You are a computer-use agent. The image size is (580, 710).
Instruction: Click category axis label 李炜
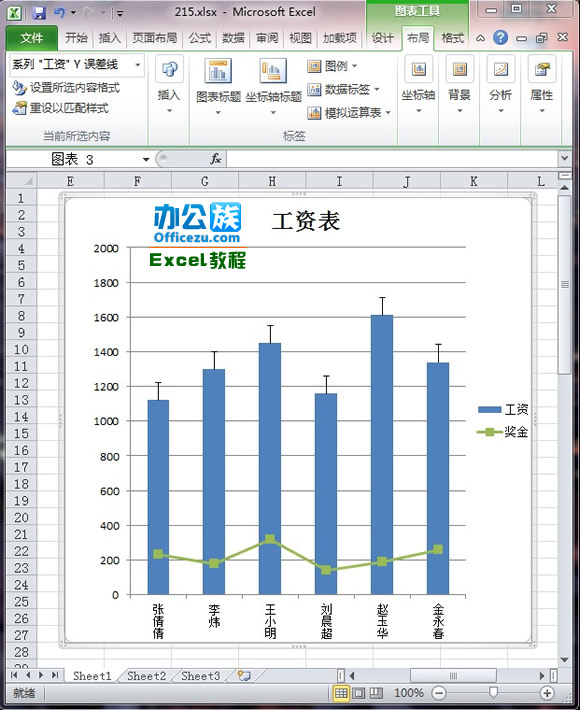214,616
